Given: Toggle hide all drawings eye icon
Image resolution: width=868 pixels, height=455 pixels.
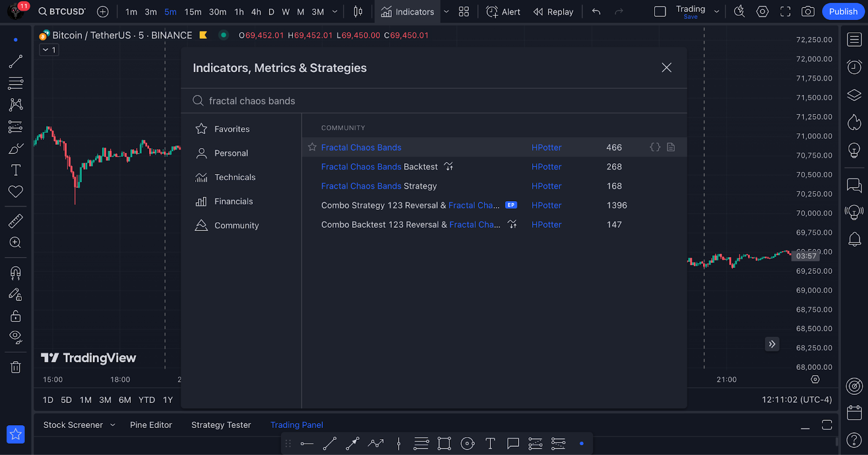Looking at the screenshot, I should 16,337.
